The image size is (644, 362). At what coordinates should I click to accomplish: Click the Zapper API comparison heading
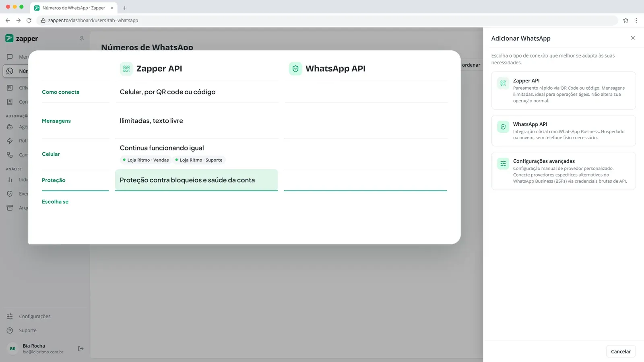(x=159, y=69)
